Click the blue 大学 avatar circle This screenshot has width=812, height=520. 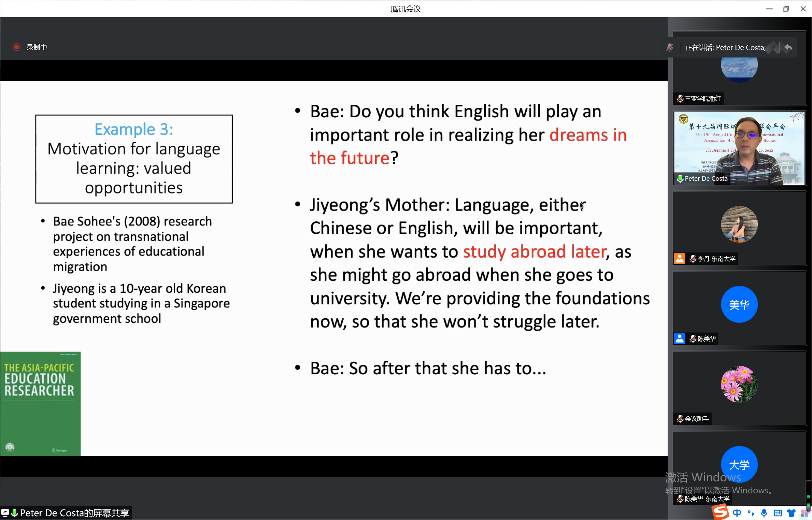(x=739, y=464)
